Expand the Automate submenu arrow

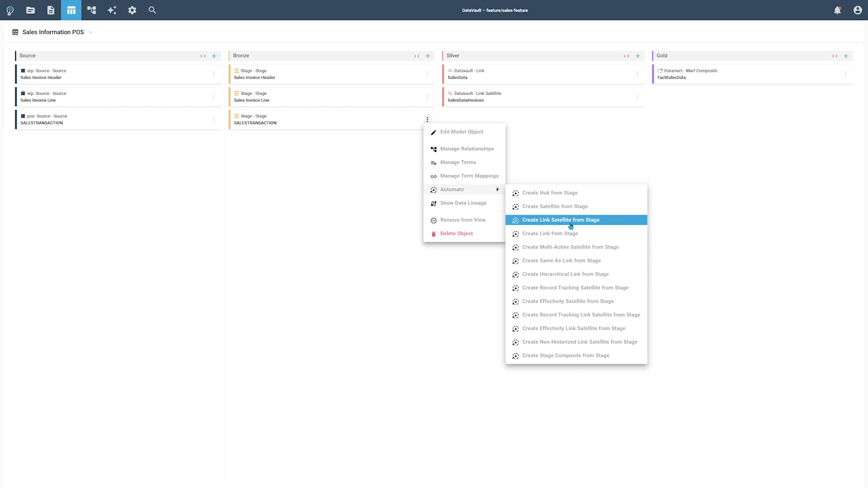497,189
